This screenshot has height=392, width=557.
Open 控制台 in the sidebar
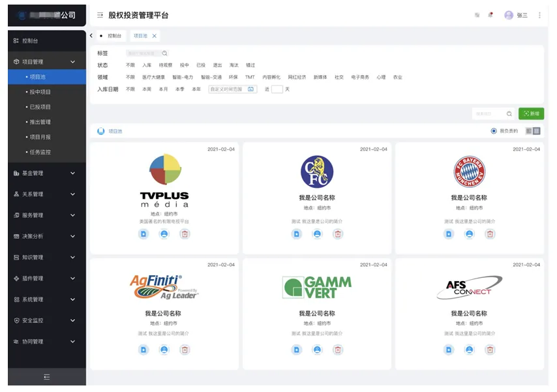pyautogui.click(x=47, y=41)
